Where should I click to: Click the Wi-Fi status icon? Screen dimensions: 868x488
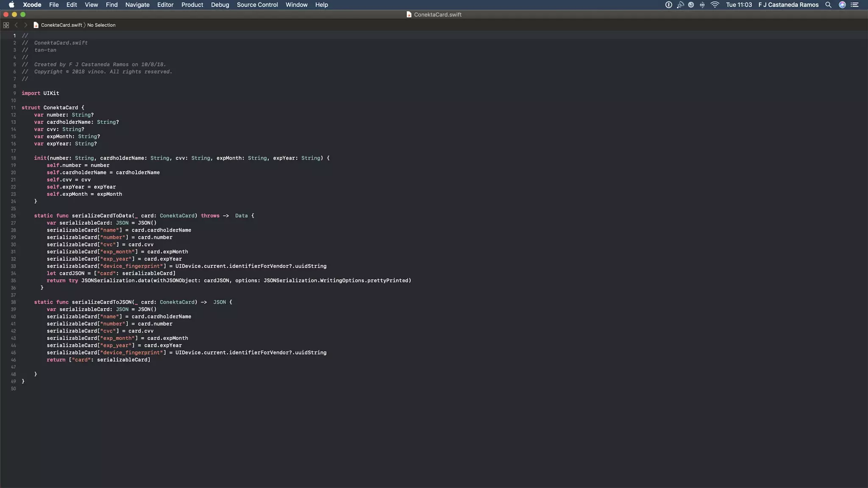pyautogui.click(x=715, y=5)
